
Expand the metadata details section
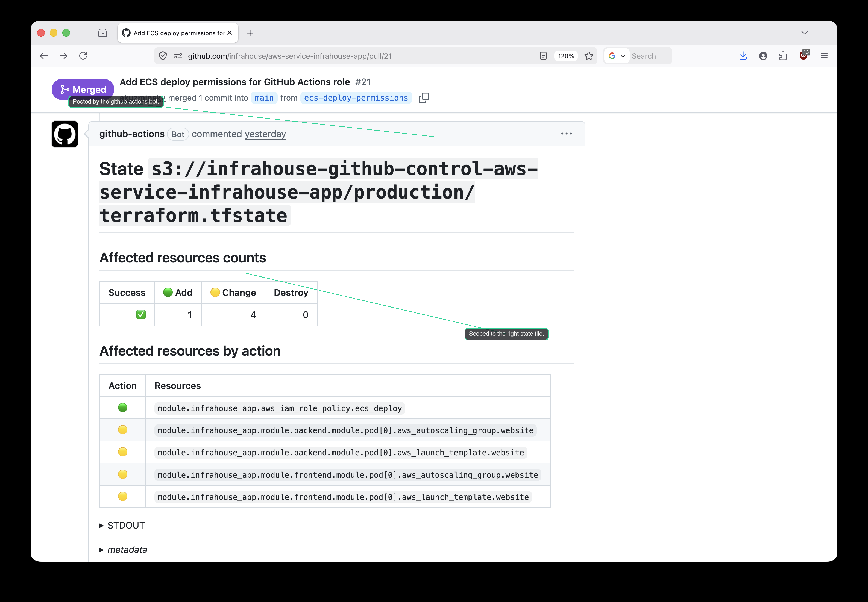(x=124, y=549)
